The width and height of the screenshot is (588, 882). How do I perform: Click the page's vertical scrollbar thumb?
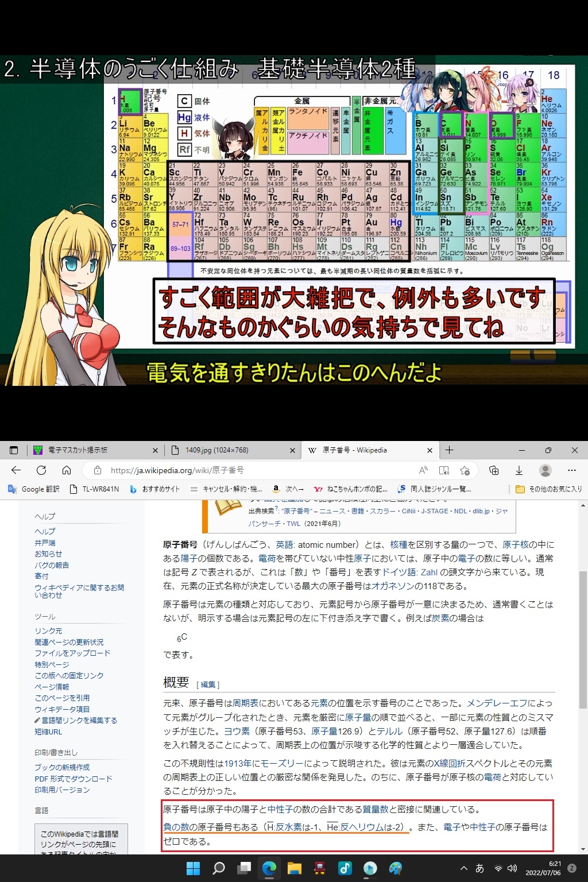click(x=583, y=639)
